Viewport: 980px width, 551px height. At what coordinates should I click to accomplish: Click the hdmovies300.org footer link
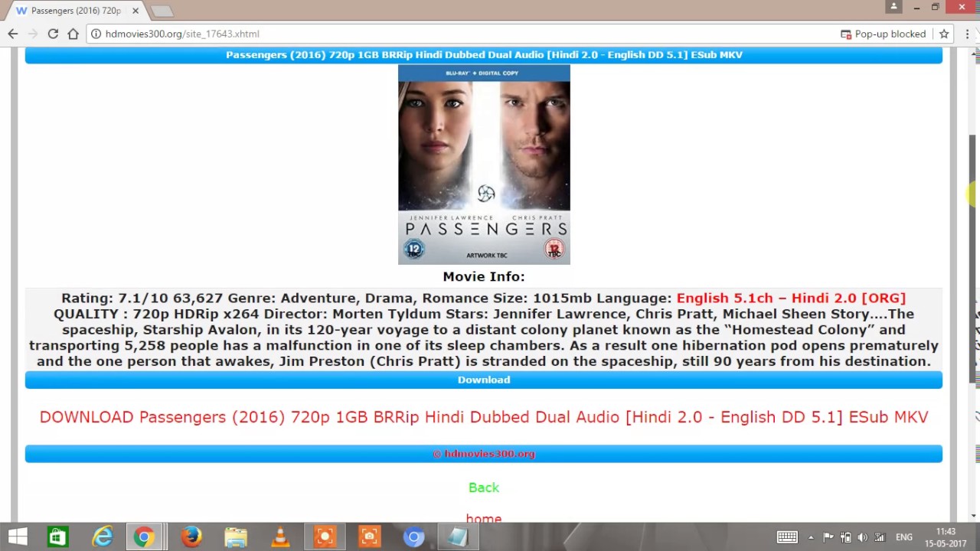point(484,454)
